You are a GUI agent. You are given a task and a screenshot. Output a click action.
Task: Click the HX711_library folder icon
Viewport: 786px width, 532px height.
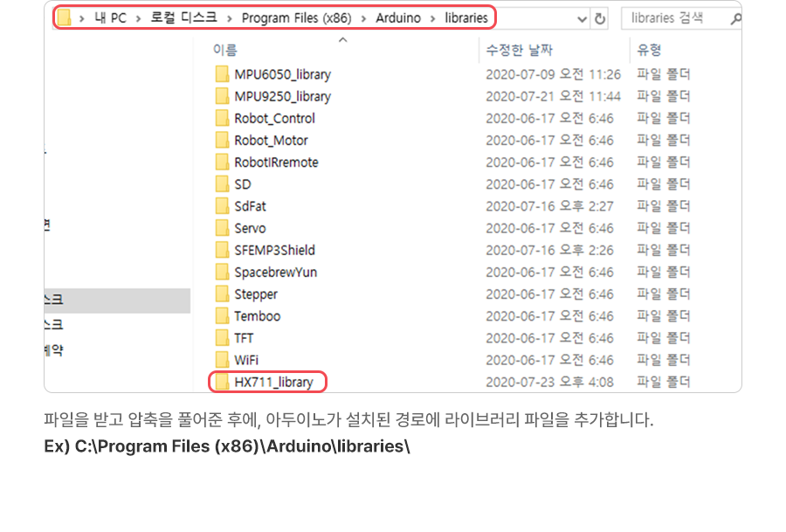click(222, 382)
